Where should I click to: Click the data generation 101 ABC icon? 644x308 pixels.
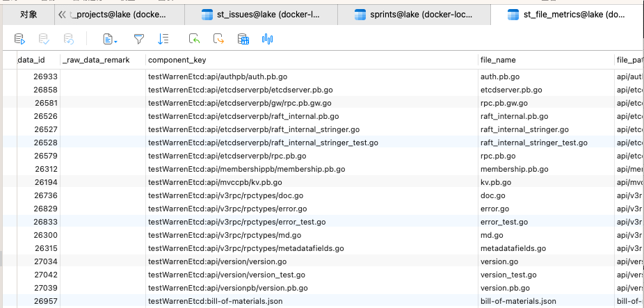coord(243,39)
